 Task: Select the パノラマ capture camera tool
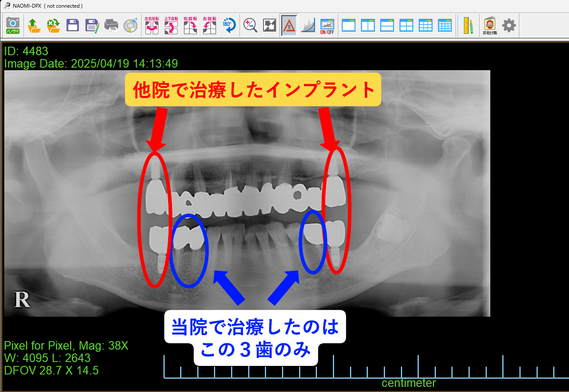pos(14,25)
